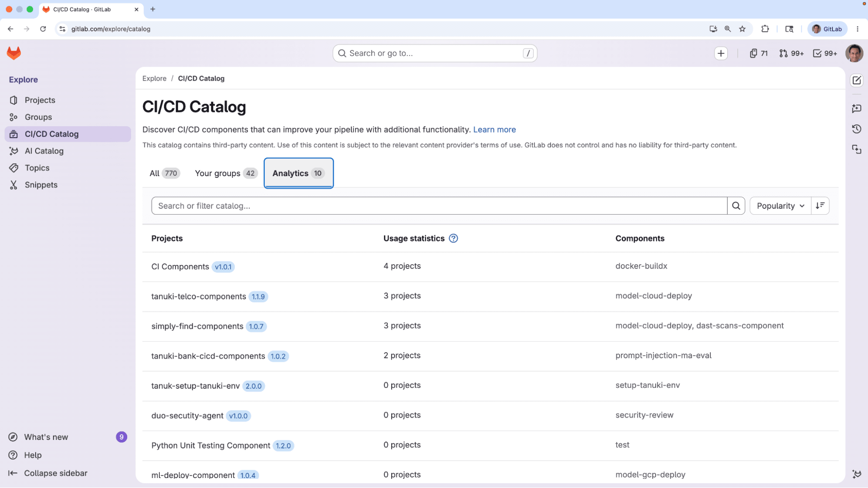868x488 pixels.
Task: Open the create new plus menu
Action: tap(721, 53)
